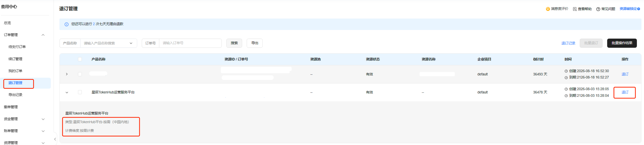Click the satisfaction rating smiley icon
Viewport: 644px width, 145px height.
point(547,9)
